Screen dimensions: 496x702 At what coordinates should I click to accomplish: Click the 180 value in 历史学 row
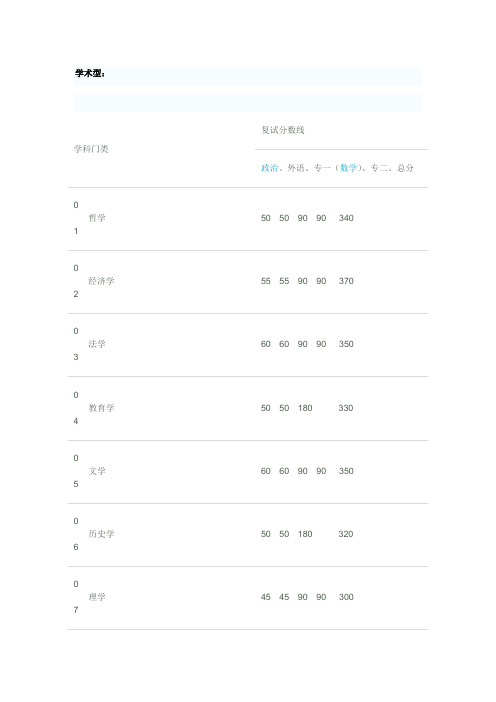click(x=305, y=534)
